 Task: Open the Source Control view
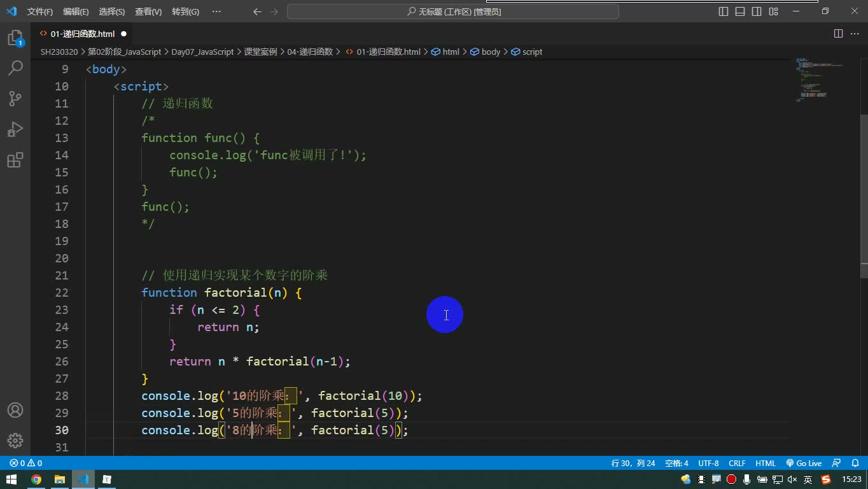pyautogui.click(x=15, y=99)
